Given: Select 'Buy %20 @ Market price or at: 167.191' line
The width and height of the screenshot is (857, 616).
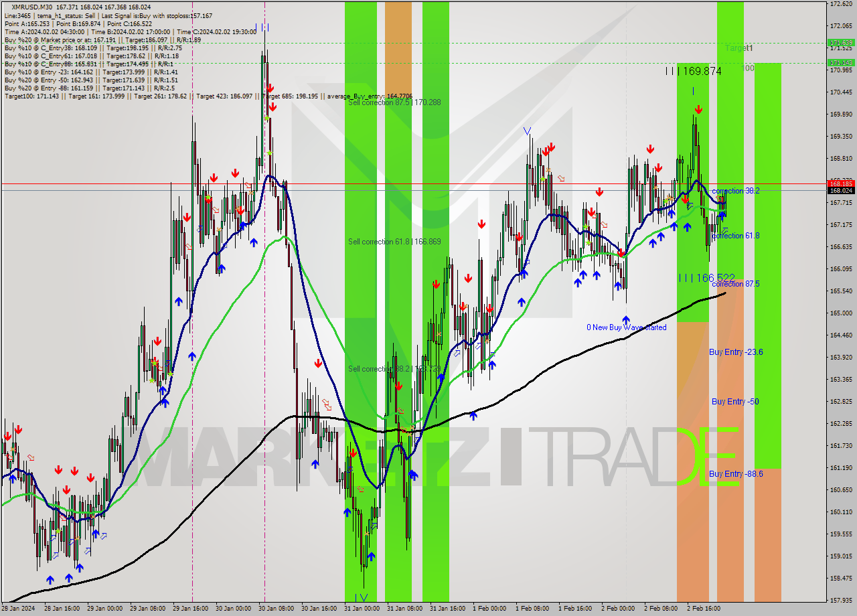Looking at the screenshot, I should (102, 40).
